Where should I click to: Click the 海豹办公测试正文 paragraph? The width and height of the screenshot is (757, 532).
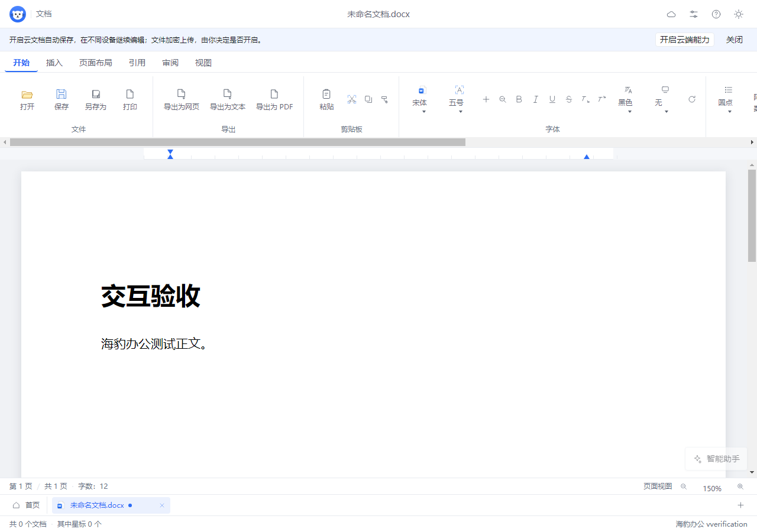(155, 343)
